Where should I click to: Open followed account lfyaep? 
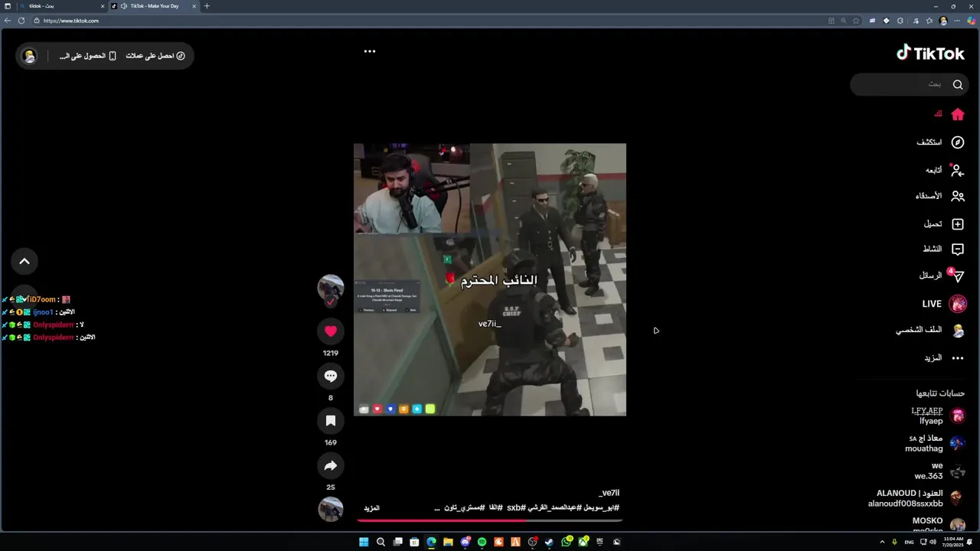point(937,416)
